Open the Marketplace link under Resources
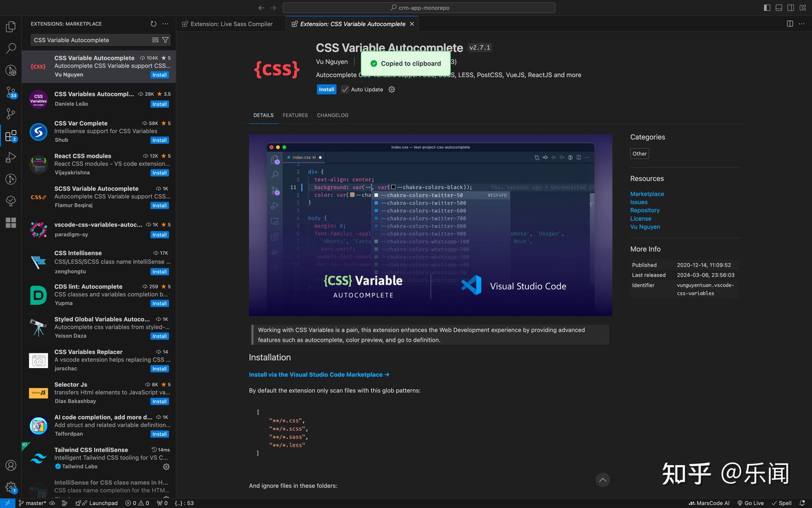The image size is (812, 508). [x=647, y=194]
